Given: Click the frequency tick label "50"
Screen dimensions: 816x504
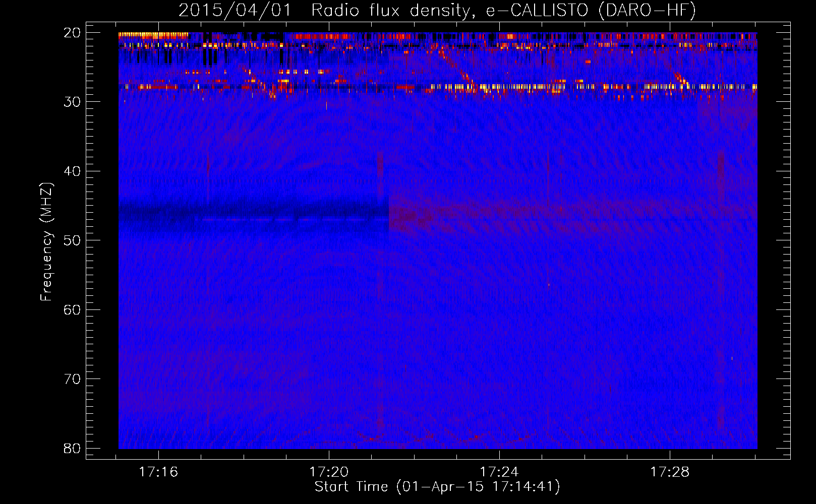Looking at the screenshot, I should click(73, 240).
